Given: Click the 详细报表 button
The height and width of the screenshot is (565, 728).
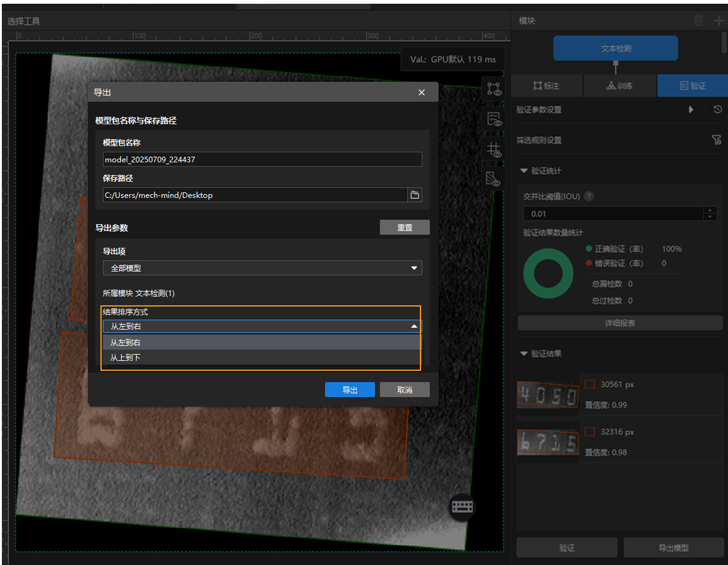Looking at the screenshot, I should [x=620, y=323].
